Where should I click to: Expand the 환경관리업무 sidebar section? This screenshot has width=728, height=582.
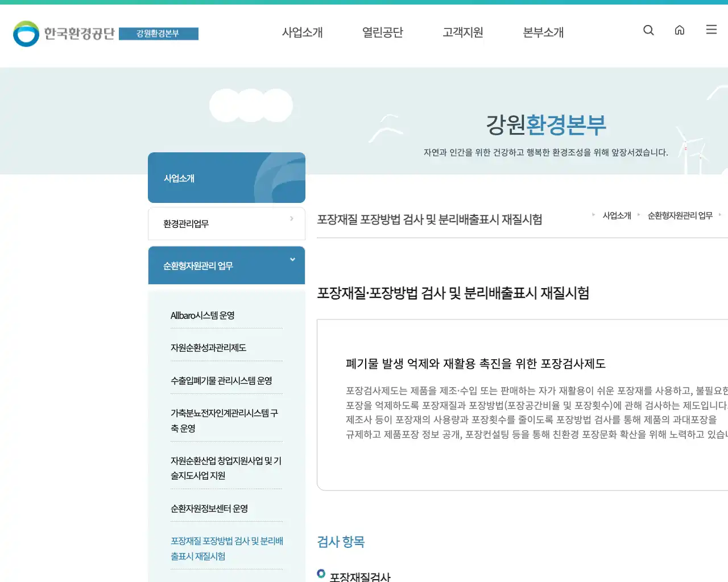(x=226, y=223)
